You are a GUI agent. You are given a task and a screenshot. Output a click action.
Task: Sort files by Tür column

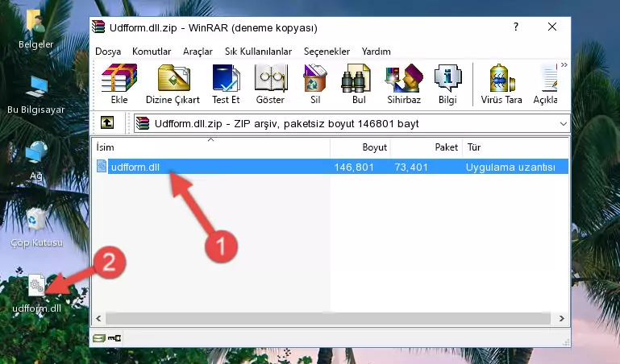tap(516, 147)
